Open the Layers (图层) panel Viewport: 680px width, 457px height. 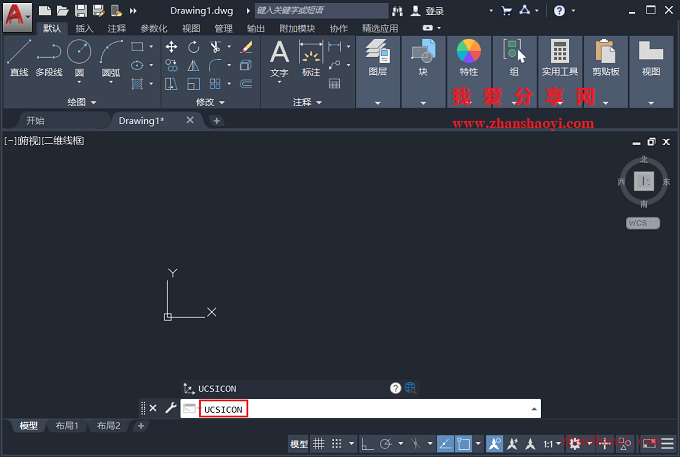click(378, 72)
